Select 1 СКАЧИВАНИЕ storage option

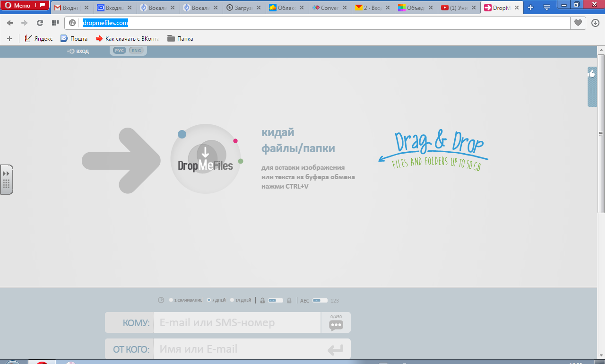click(x=185, y=300)
